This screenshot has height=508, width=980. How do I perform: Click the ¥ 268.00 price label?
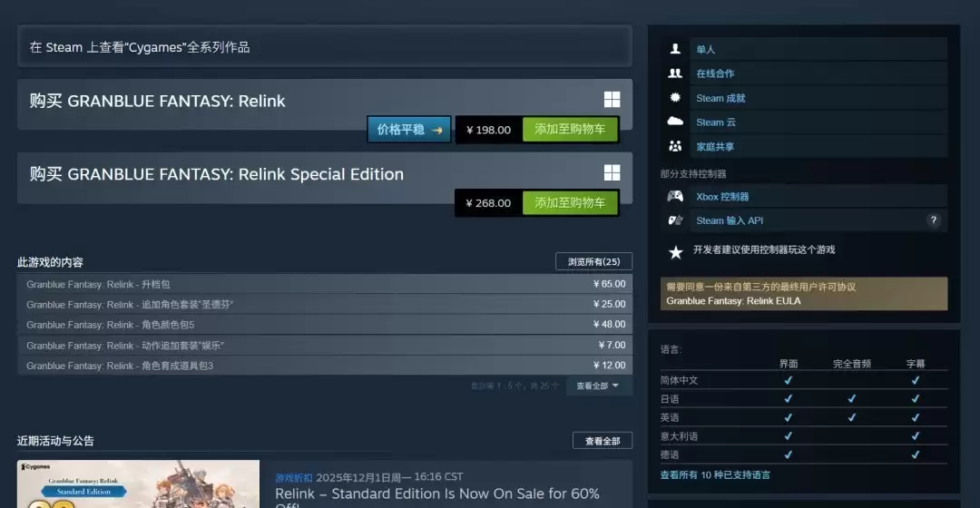click(489, 203)
